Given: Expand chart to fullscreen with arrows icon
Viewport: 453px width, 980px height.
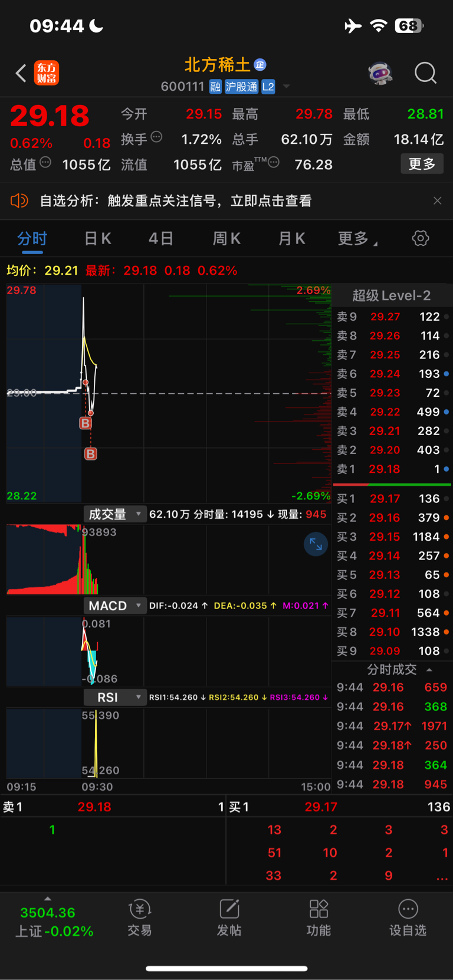Looking at the screenshot, I should click(x=316, y=544).
